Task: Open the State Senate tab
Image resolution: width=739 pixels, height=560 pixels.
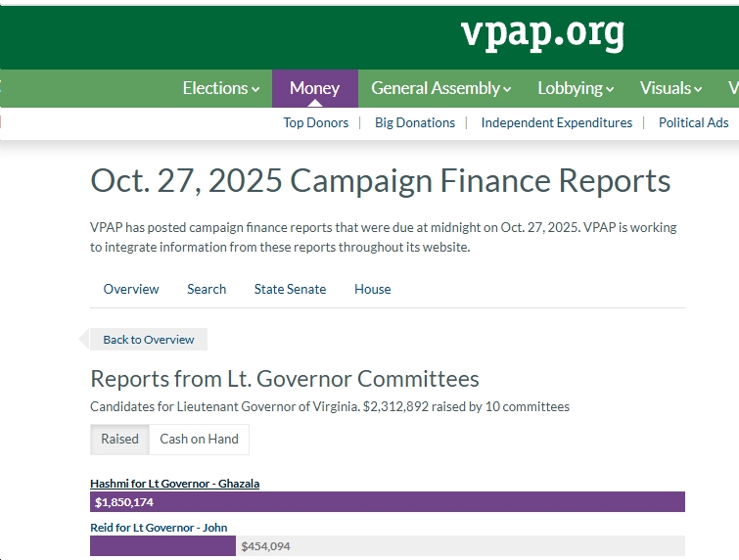Action: click(x=290, y=289)
